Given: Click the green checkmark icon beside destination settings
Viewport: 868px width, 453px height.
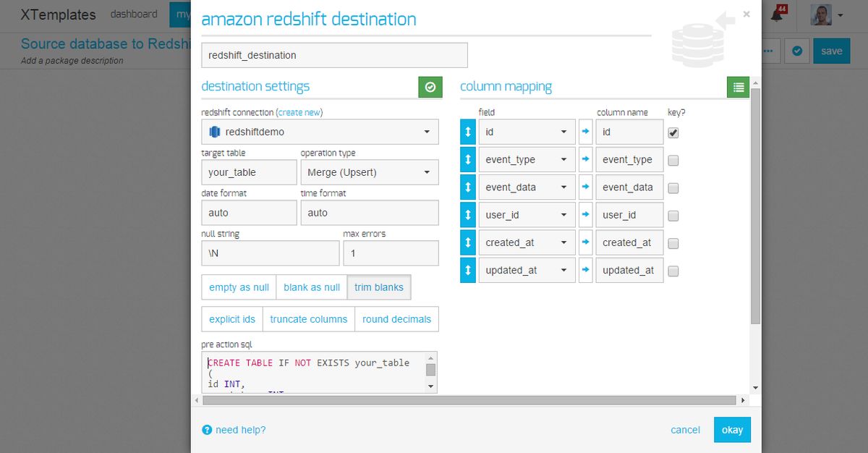Looking at the screenshot, I should 430,87.
